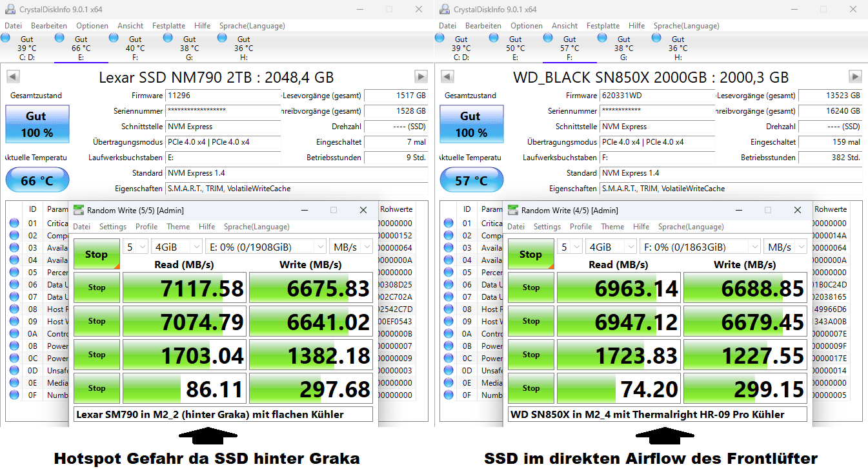
Task: Select drive H: 36 °C in right CrystalDiskInfo
Action: pyautogui.click(x=678, y=48)
